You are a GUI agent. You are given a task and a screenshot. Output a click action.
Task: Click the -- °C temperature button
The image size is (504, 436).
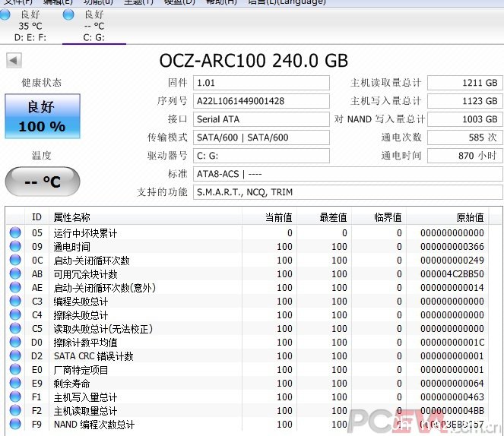(43, 182)
